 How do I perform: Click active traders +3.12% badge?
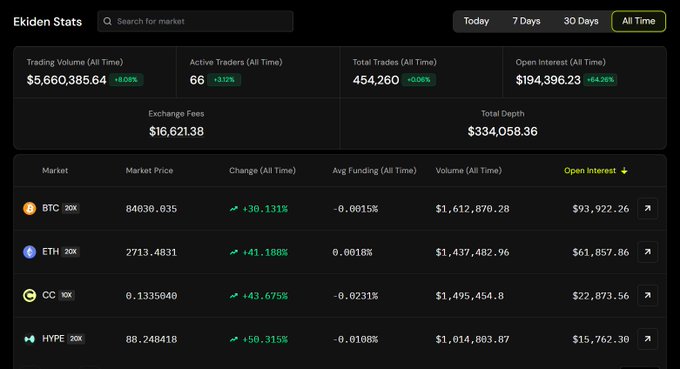click(224, 80)
